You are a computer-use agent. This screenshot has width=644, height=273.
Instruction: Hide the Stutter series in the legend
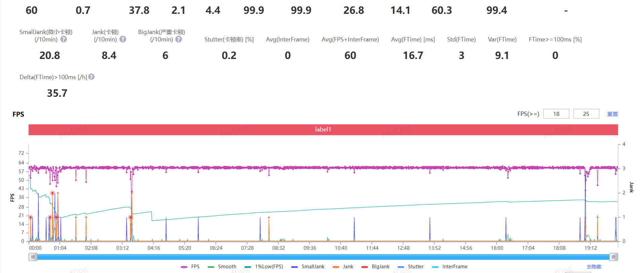click(x=411, y=267)
